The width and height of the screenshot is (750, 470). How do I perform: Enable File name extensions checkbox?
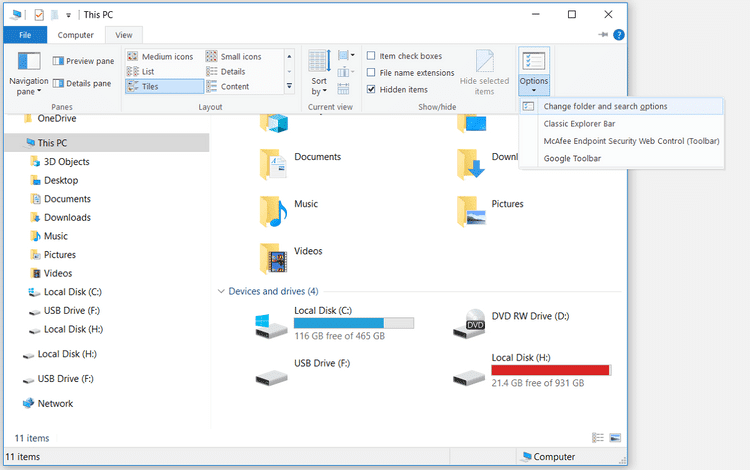(x=371, y=72)
